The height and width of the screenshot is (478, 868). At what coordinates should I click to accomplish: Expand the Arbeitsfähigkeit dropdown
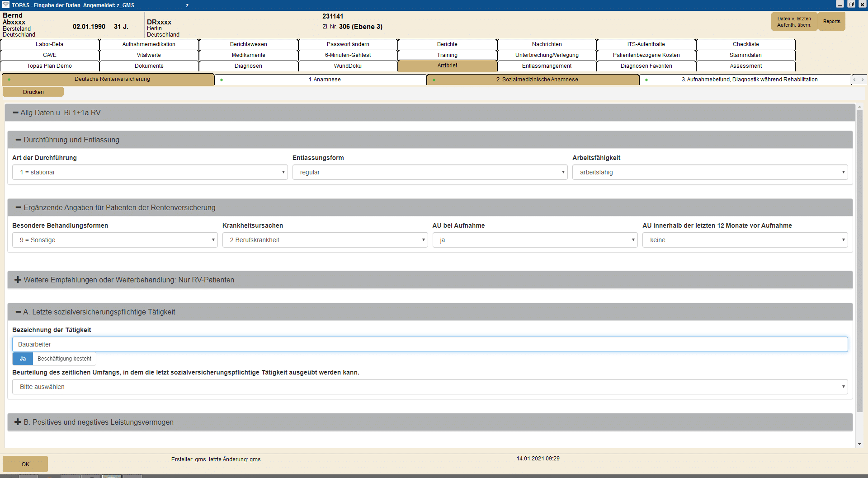click(710, 172)
